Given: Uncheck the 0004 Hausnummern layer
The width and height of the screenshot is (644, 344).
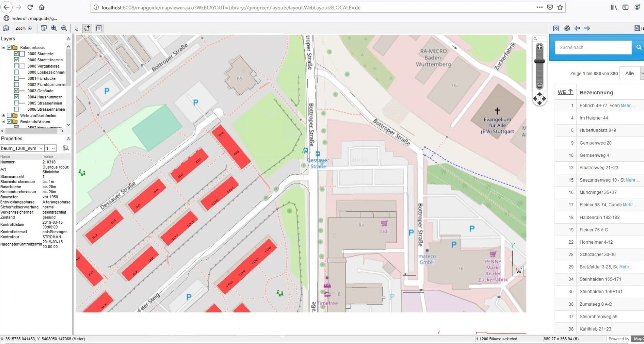Looking at the screenshot, I should [x=16, y=97].
